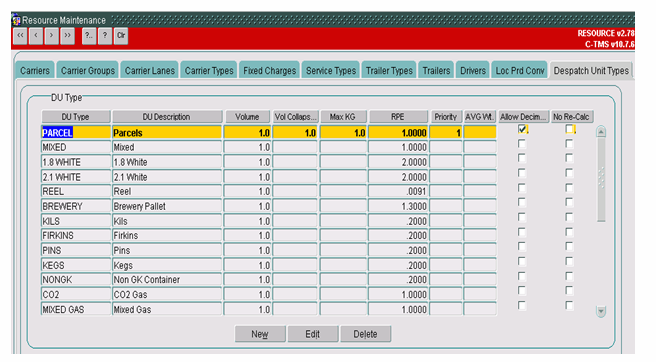Select the PARCEL Priority field

(x=446, y=133)
